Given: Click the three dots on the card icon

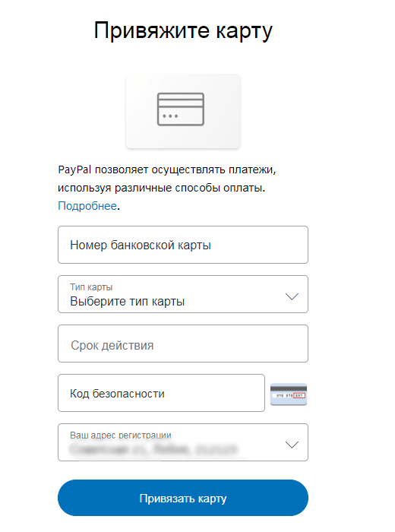Looking at the screenshot, I should click(170, 116).
